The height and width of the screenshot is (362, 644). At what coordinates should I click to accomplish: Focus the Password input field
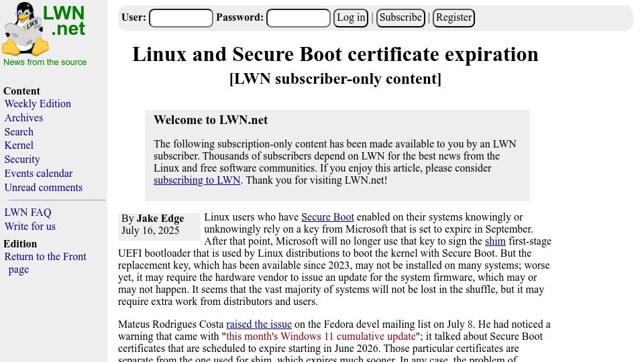pyautogui.click(x=298, y=18)
